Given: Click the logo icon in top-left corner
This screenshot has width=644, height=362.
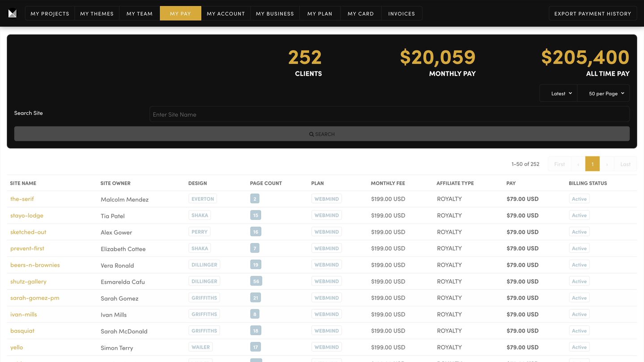Looking at the screenshot, I should tap(13, 13).
